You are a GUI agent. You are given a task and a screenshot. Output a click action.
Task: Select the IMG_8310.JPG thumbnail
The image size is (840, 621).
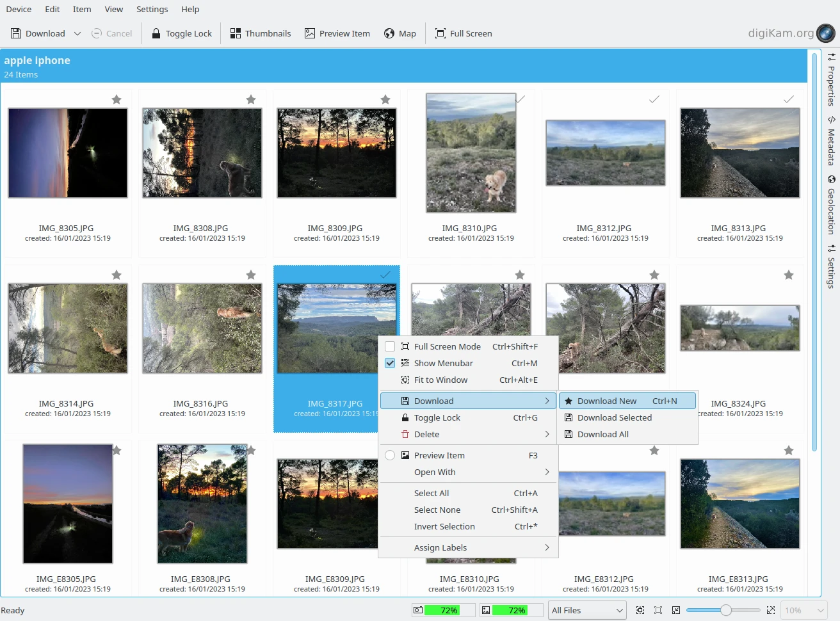[x=471, y=153]
